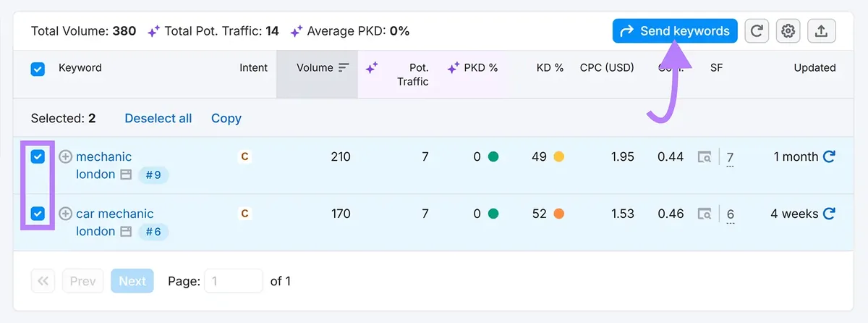This screenshot has width=868, height=323.
Task: Click the SF column header
Action: coord(716,67)
